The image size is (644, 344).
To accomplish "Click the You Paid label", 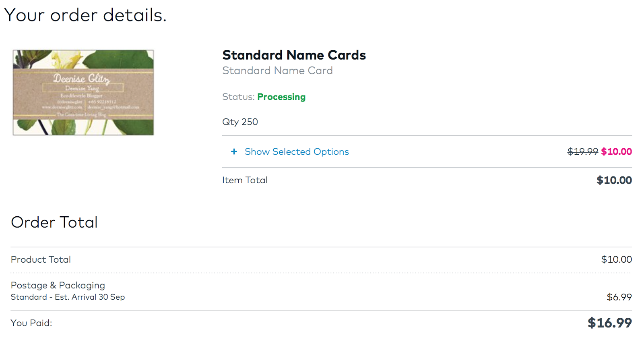I will coord(31,323).
